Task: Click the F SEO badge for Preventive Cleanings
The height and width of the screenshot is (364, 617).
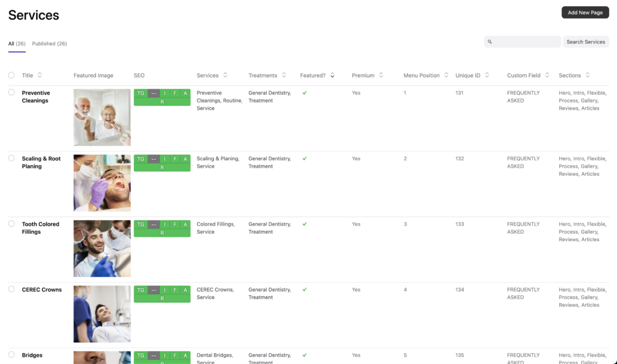Action: click(175, 93)
